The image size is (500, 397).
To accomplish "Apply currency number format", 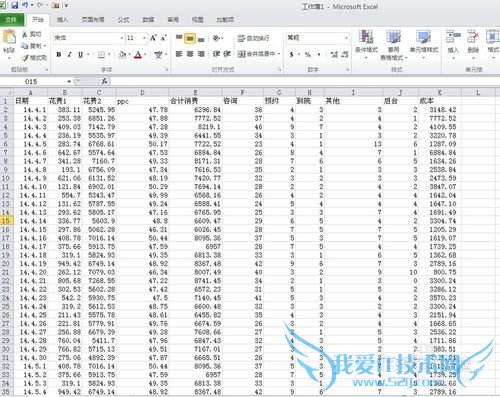I will click(x=292, y=54).
